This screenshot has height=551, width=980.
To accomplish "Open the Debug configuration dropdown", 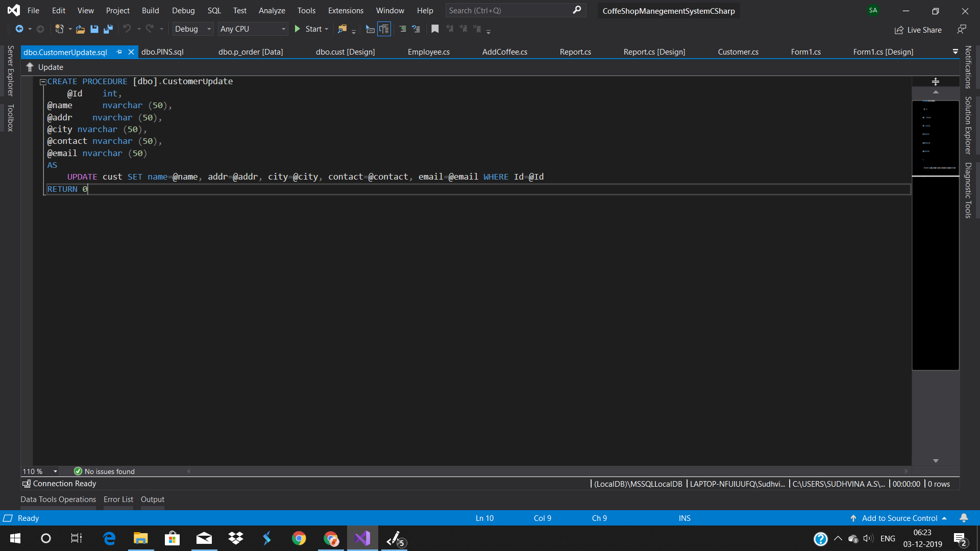I will click(209, 29).
